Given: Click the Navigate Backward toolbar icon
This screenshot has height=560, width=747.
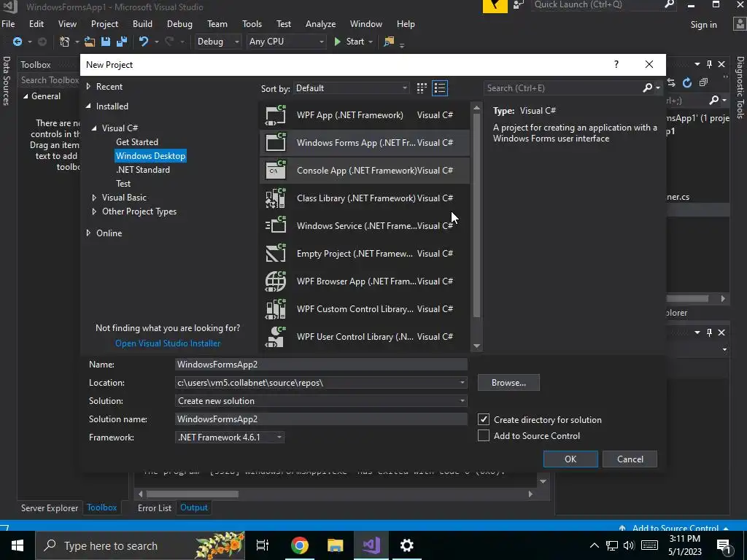Looking at the screenshot, I should pyautogui.click(x=18, y=42).
